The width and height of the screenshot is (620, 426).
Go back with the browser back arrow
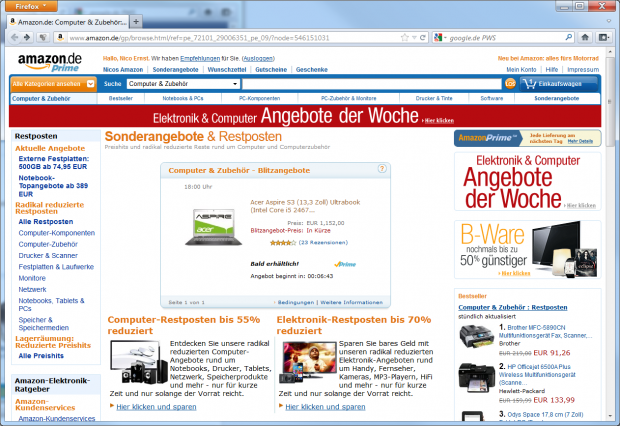point(15,38)
